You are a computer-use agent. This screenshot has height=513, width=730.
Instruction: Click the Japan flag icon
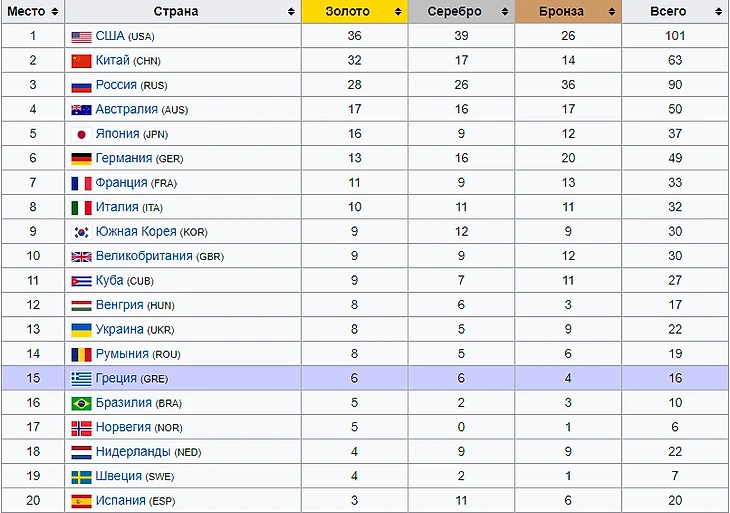(81, 134)
